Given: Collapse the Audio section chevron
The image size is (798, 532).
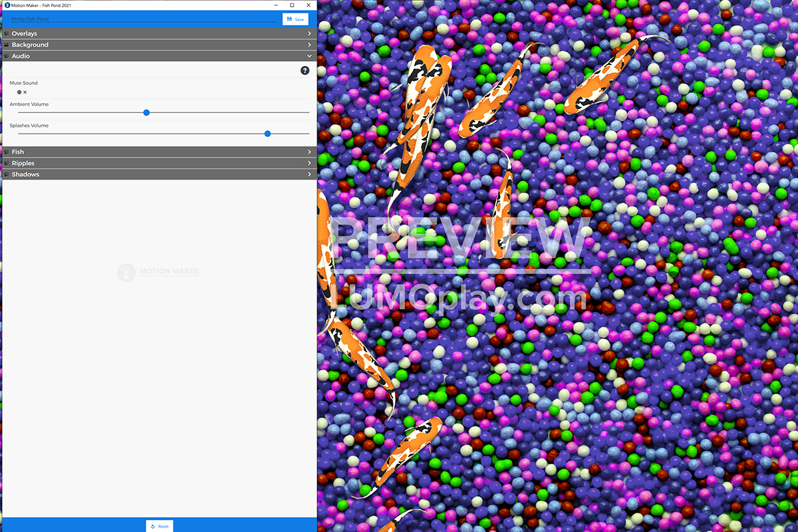Looking at the screenshot, I should 309,56.
